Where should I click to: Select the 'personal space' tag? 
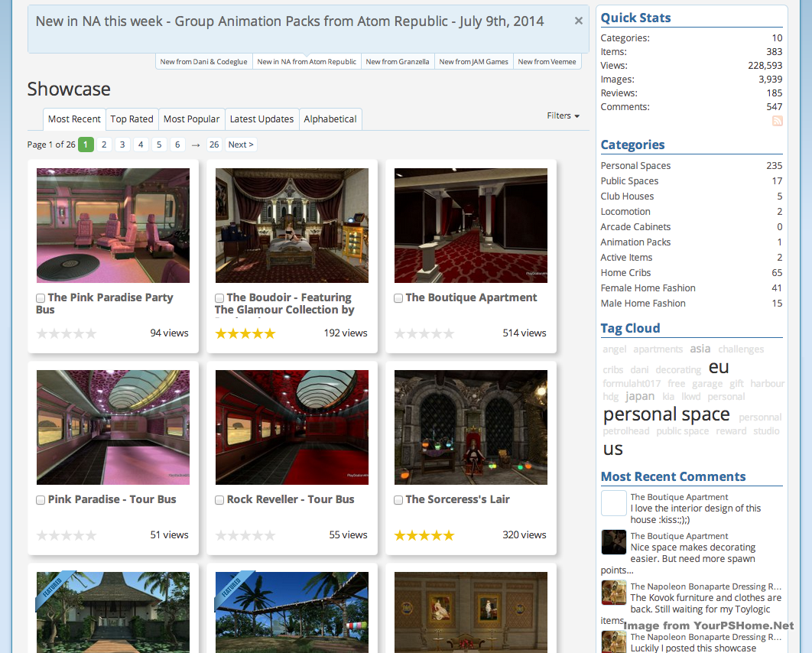(x=667, y=414)
